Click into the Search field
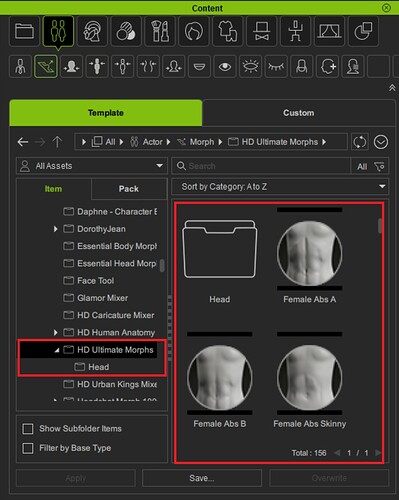 261,166
